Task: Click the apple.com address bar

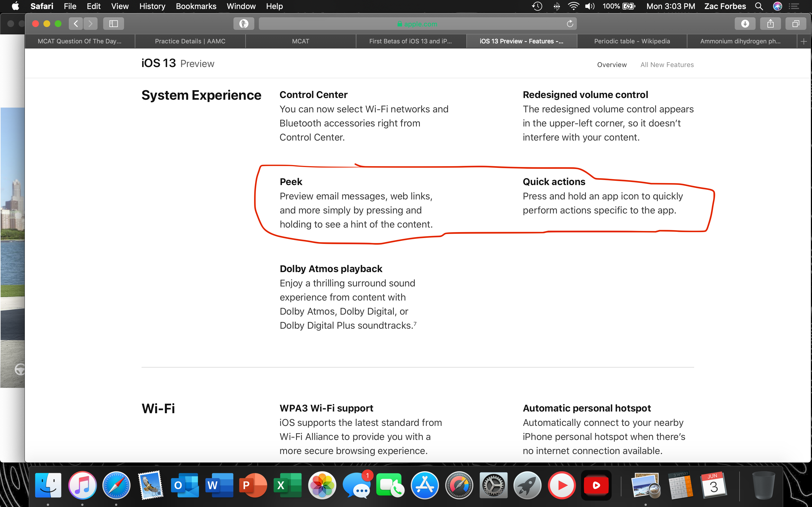Action: point(417,24)
